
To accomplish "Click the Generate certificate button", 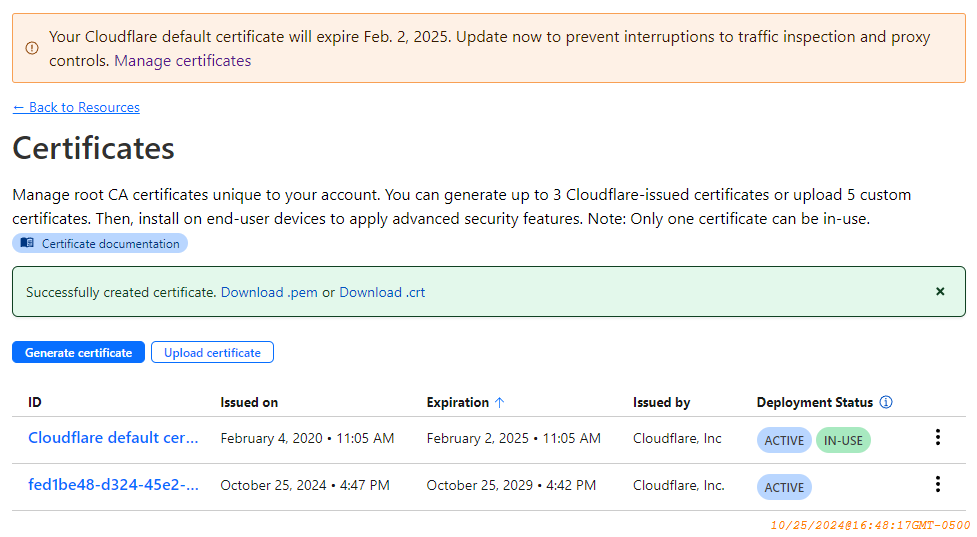I will point(78,353).
